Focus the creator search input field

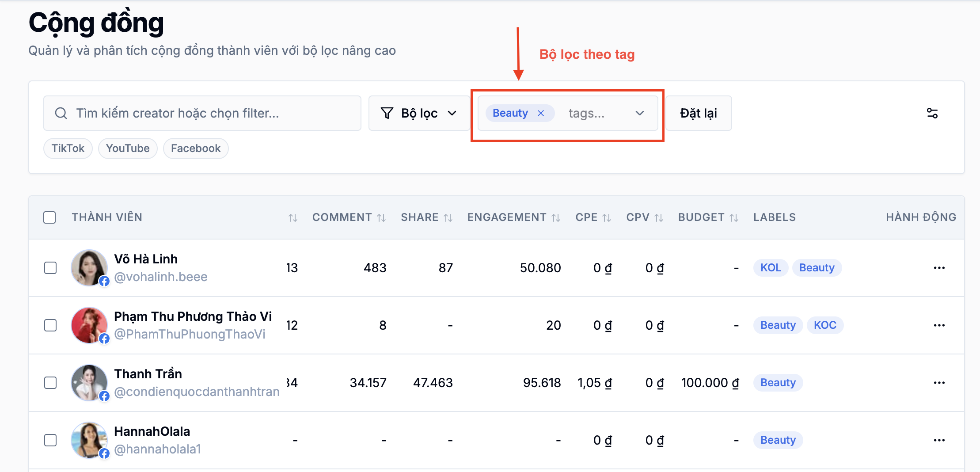(202, 113)
